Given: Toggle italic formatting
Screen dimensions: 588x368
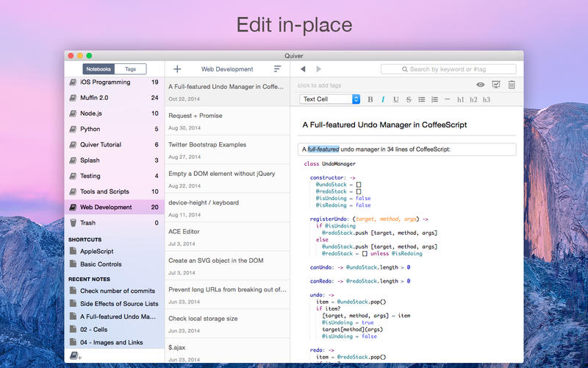Looking at the screenshot, I should [383, 99].
